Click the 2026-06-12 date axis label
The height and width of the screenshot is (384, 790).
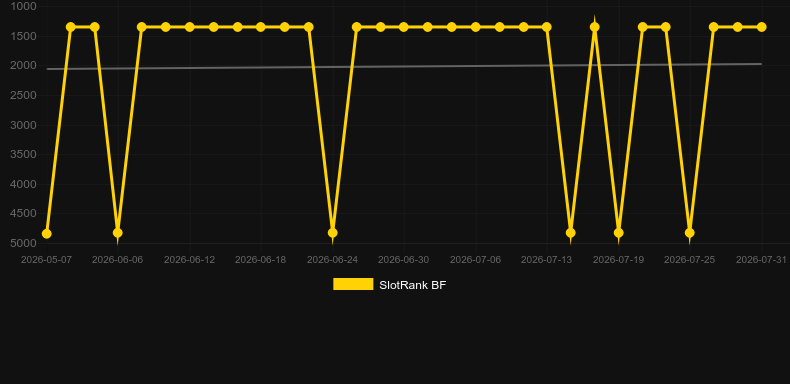point(189,260)
